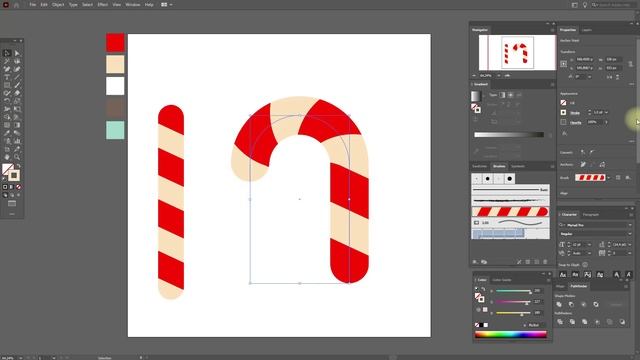Select candy cane brush in Brushes panel
This screenshot has width=640, height=360.
(510, 211)
